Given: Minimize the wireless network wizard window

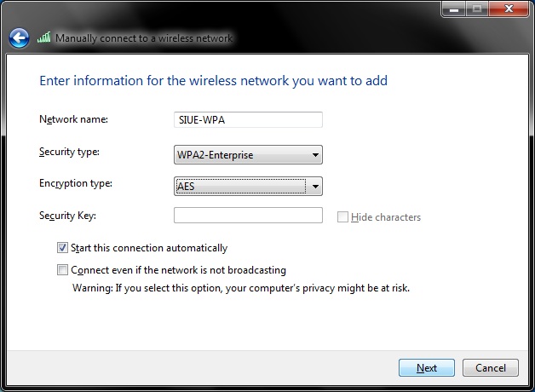Looking at the screenshot, I should click(452, 9).
